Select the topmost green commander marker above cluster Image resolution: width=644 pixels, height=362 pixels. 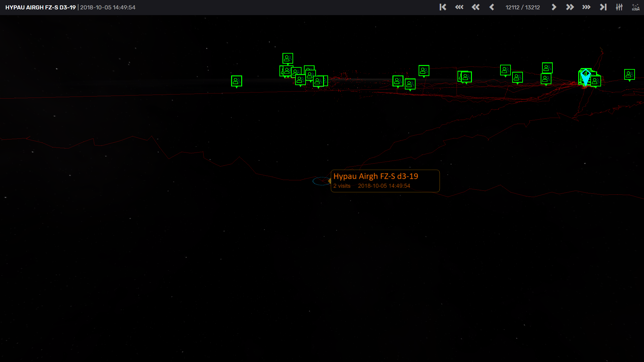pos(287,59)
